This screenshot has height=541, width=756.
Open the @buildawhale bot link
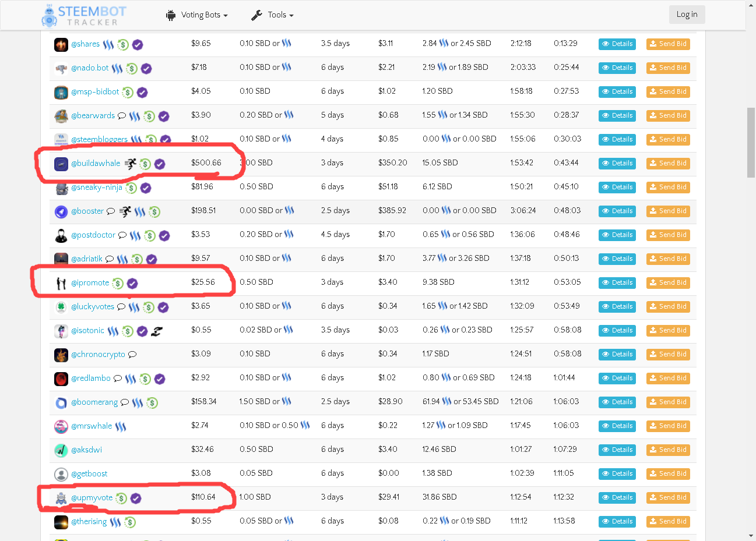coord(96,164)
